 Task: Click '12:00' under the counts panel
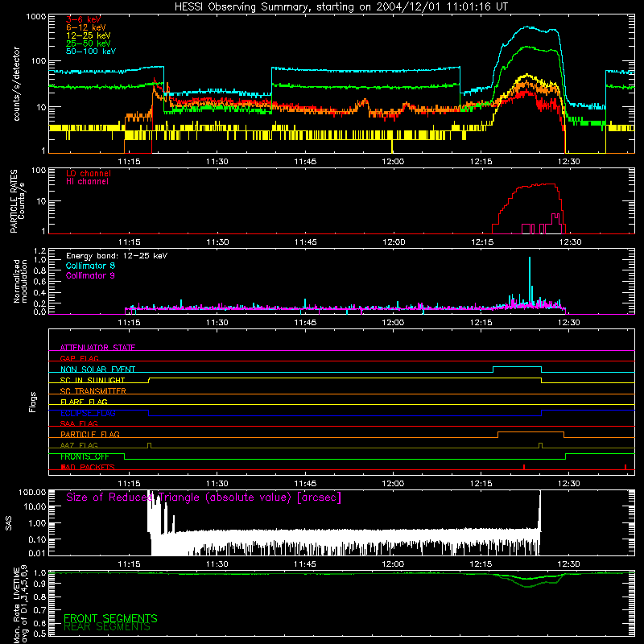[393, 162]
